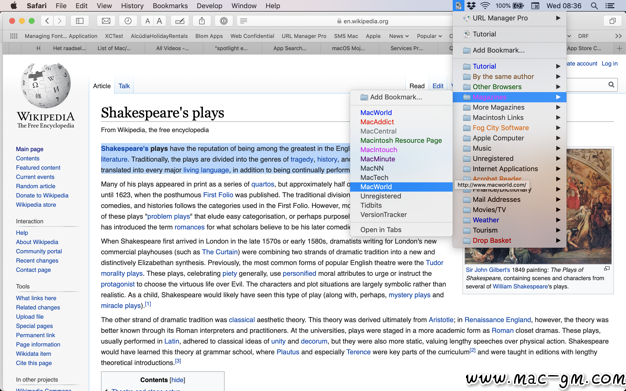Open the Wi-Fi status menu
Screen dimensions: 626x391
485,6
